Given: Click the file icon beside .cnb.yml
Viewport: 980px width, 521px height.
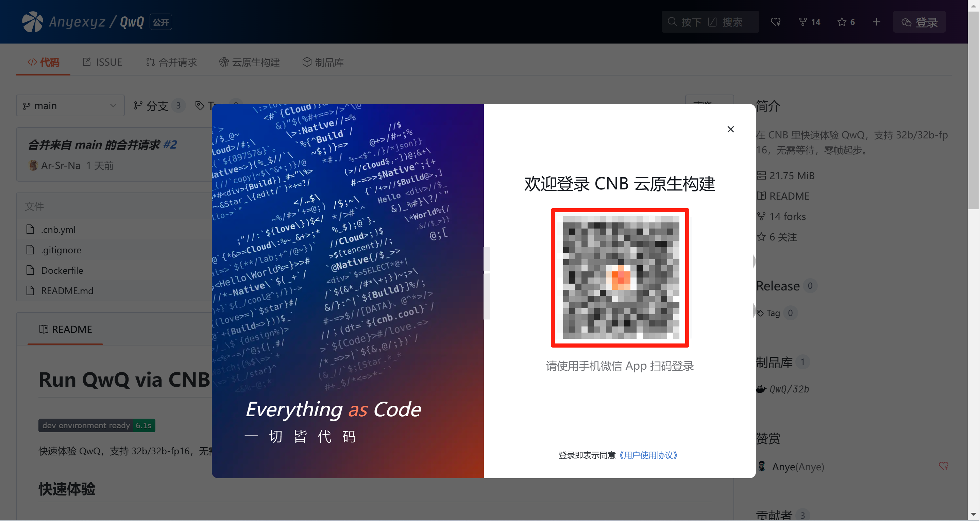Looking at the screenshot, I should (30, 229).
